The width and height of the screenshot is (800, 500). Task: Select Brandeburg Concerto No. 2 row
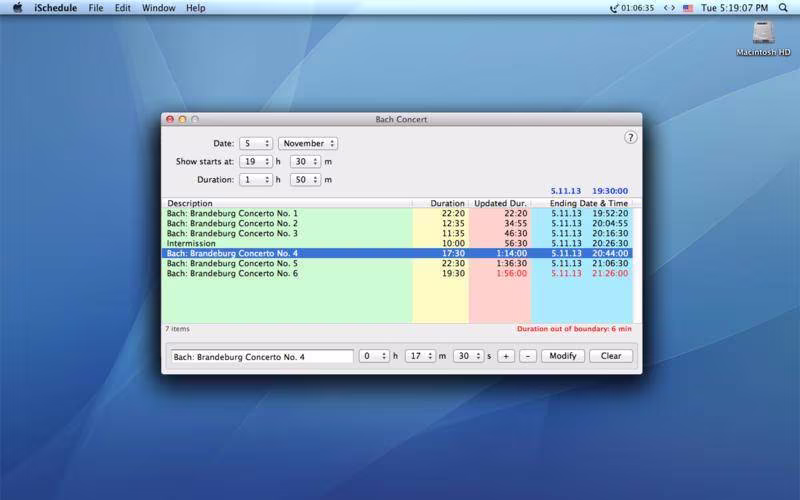(397, 223)
